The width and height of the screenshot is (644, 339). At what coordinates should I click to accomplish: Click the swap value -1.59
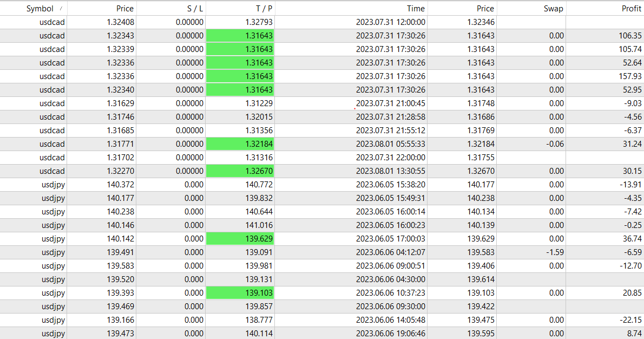click(x=555, y=253)
